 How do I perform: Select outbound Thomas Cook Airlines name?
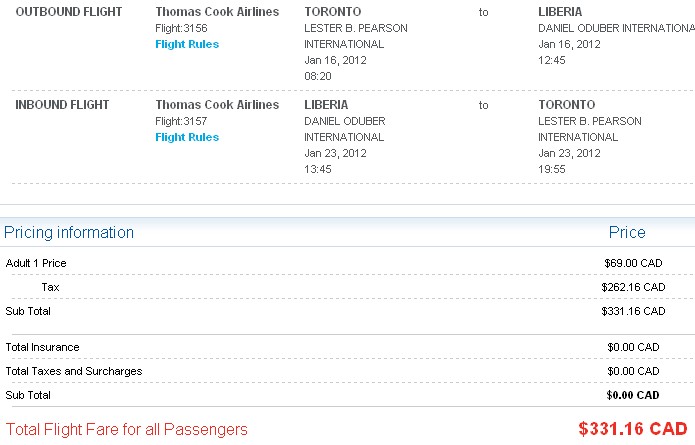[217, 12]
